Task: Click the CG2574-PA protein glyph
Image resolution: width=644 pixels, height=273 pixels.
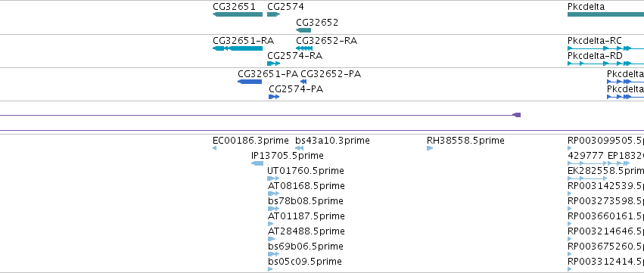Action: coord(274,97)
